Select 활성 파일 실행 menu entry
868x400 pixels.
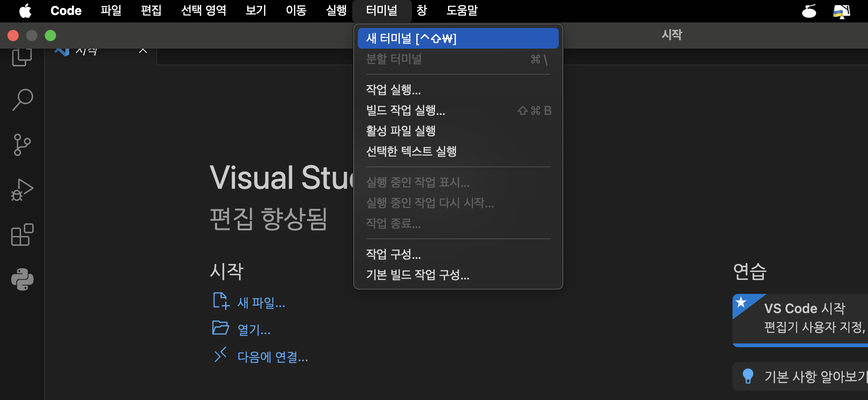[458, 131]
